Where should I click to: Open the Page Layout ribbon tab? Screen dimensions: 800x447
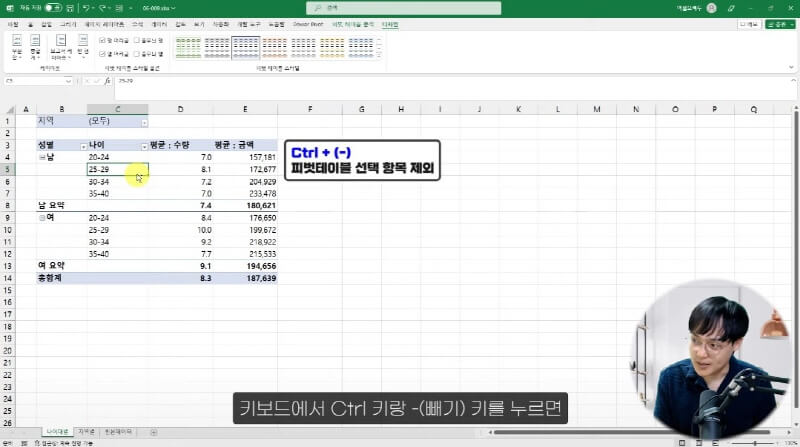pyautogui.click(x=104, y=24)
